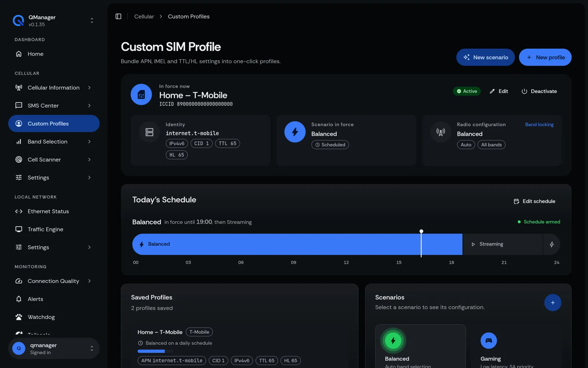Toggle the sidebar panel icon
This screenshot has width=588, height=368.
click(x=118, y=17)
